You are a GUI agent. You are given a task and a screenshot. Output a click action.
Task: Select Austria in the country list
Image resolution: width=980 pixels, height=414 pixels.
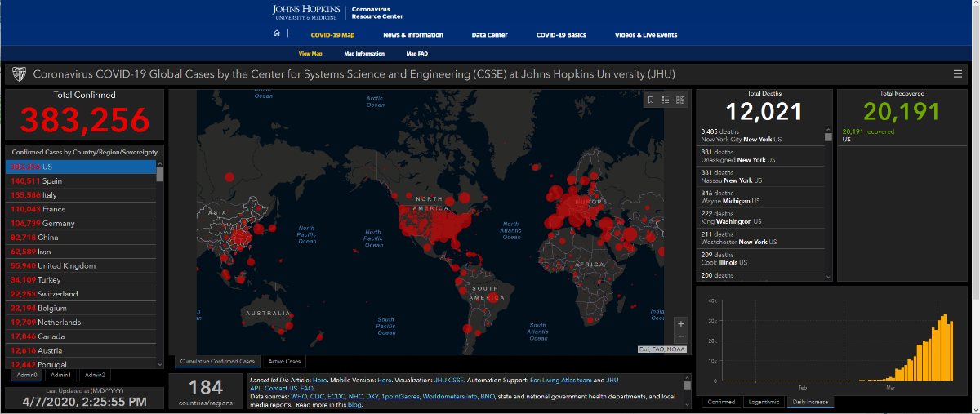point(81,349)
